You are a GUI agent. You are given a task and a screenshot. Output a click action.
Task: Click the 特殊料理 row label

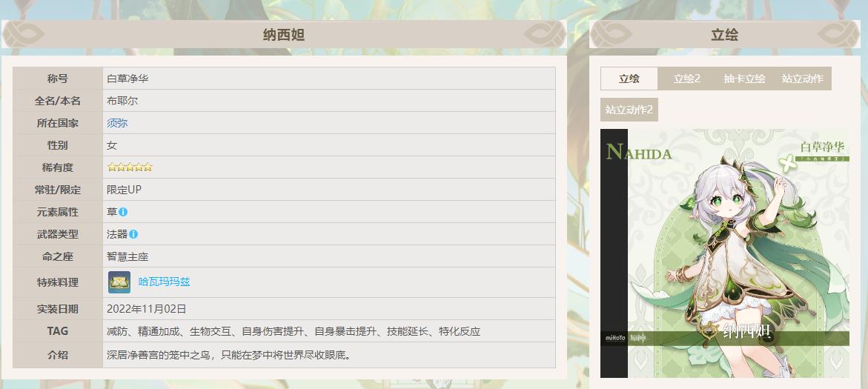tap(58, 282)
